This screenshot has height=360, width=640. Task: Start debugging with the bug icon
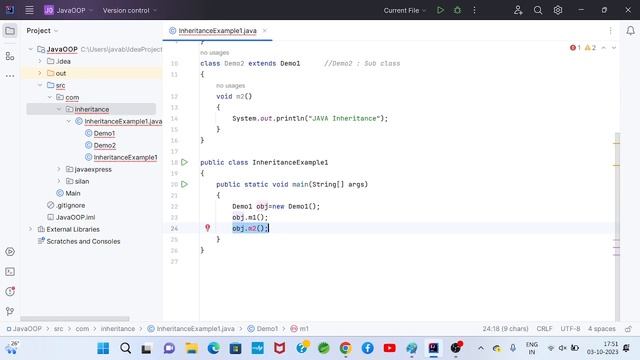click(x=457, y=10)
